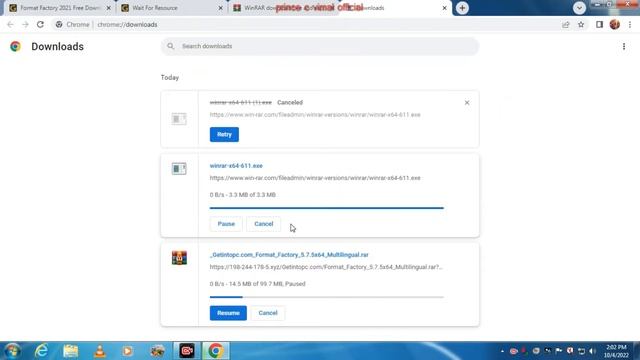Focus the Search downloads field
This screenshot has width=640, height=360.
(320, 46)
